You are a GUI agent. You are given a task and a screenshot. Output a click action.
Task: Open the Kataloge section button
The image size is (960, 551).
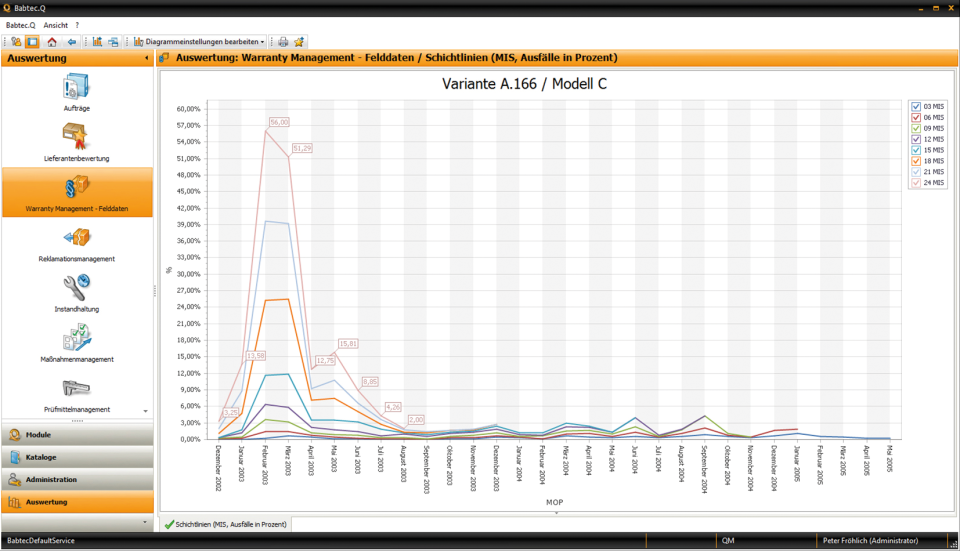click(77, 457)
